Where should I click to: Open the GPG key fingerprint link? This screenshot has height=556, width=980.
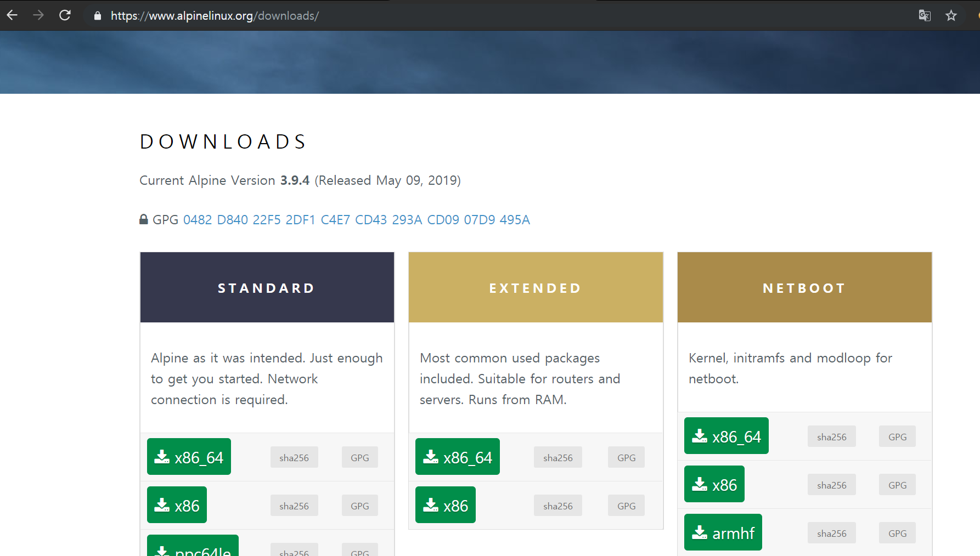coord(357,220)
